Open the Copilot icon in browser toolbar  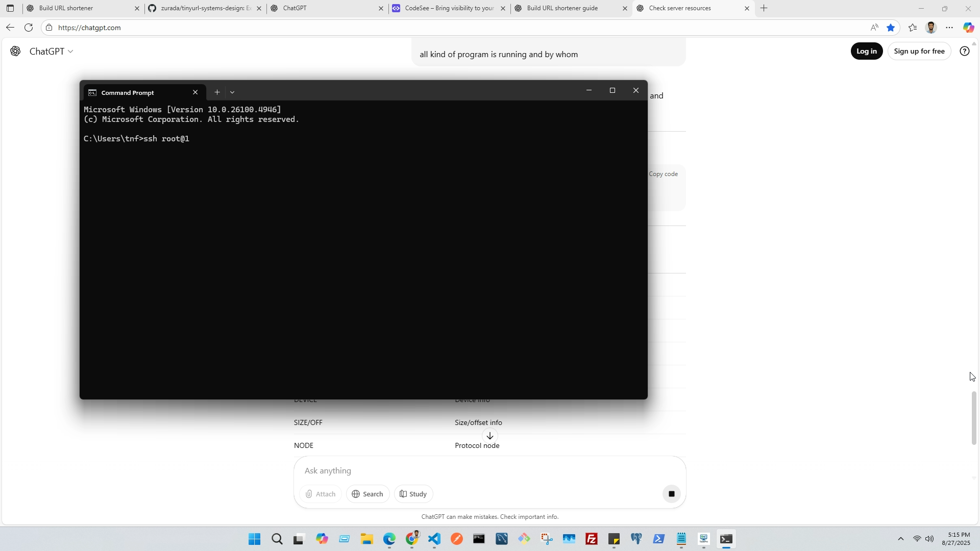968,28
